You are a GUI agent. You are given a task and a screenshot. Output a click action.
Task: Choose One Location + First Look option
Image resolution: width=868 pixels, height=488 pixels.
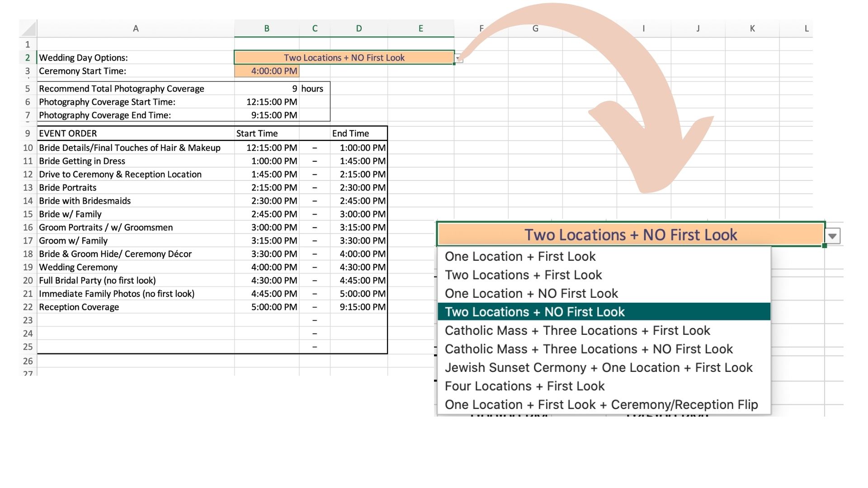click(520, 256)
